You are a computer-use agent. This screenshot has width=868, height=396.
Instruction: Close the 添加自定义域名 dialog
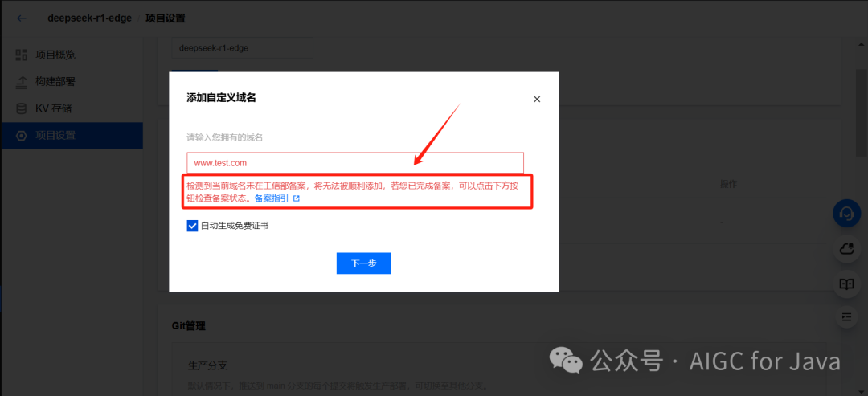point(536,99)
